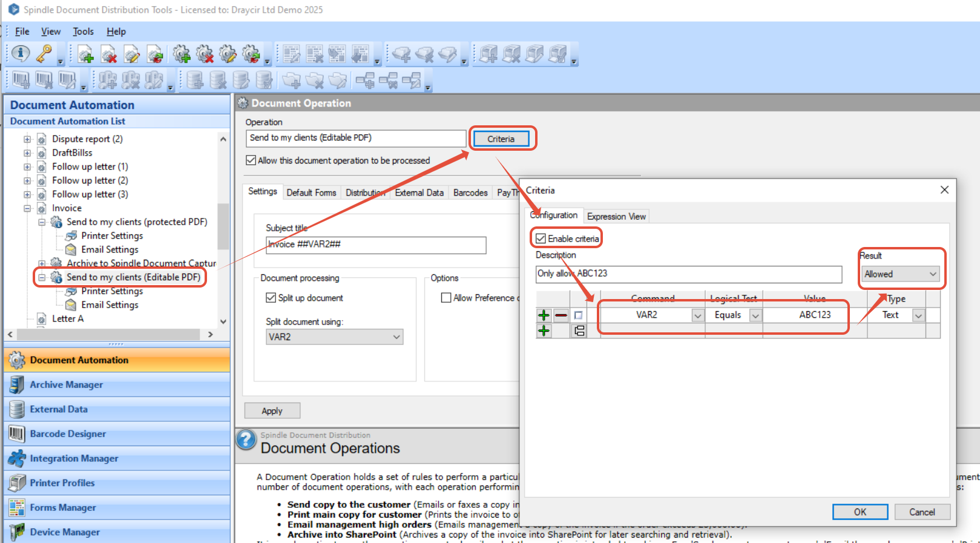Collapse Send to my clients (Editable PDF) node
This screenshot has height=543, width=980.
coord(42,277)
